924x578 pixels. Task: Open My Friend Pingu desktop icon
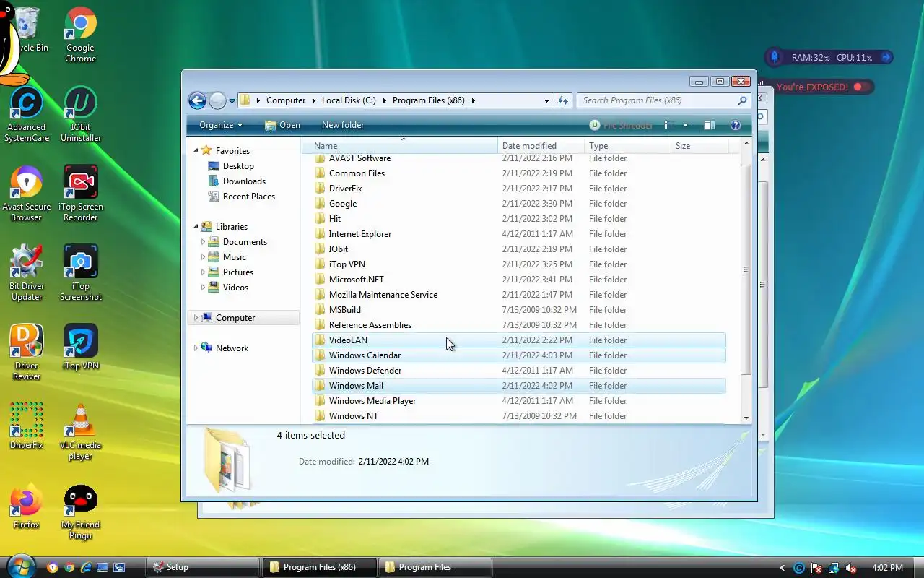[80, 512]
